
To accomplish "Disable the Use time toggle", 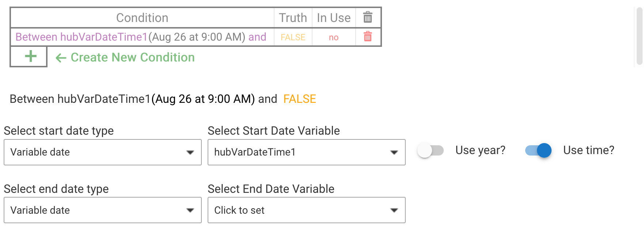I will 538,150.
